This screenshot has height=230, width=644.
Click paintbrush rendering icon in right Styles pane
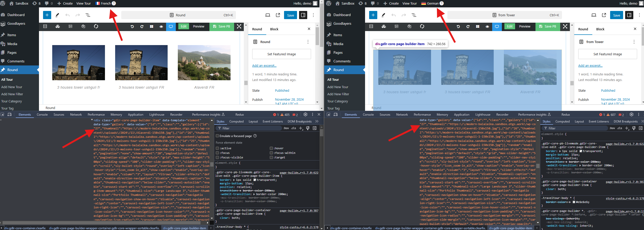coord(634,128)
